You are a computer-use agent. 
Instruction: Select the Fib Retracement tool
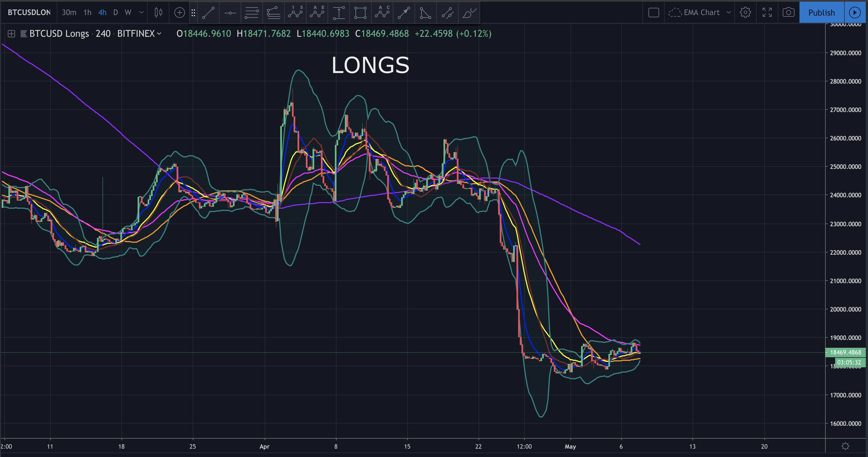pyautogui.click(x=252, y=13)
